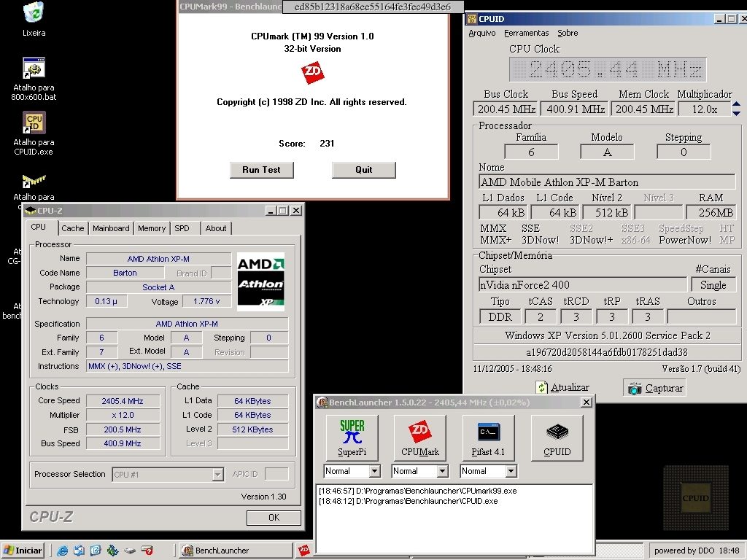This screenshot has height=560, width=747.
Task: Click the Bus Clock 200.45 MHz field
Action: 506,109
